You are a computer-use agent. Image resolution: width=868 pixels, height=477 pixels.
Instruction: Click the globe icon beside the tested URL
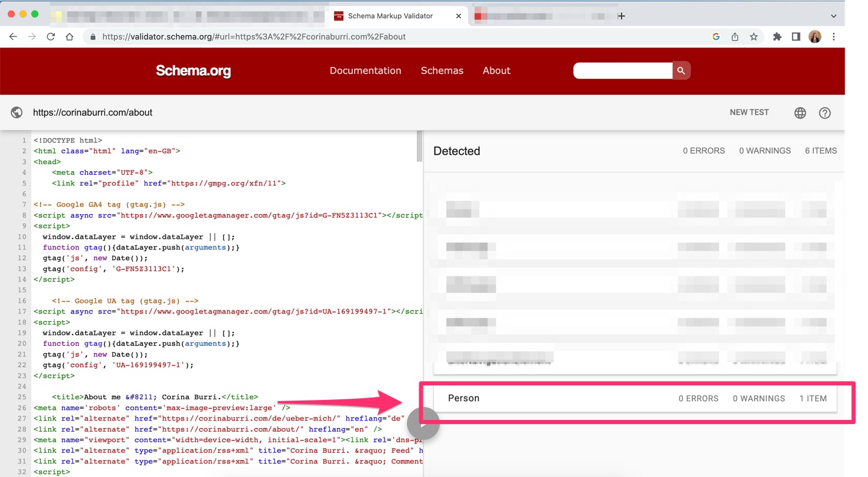click(x=17, y=112)
